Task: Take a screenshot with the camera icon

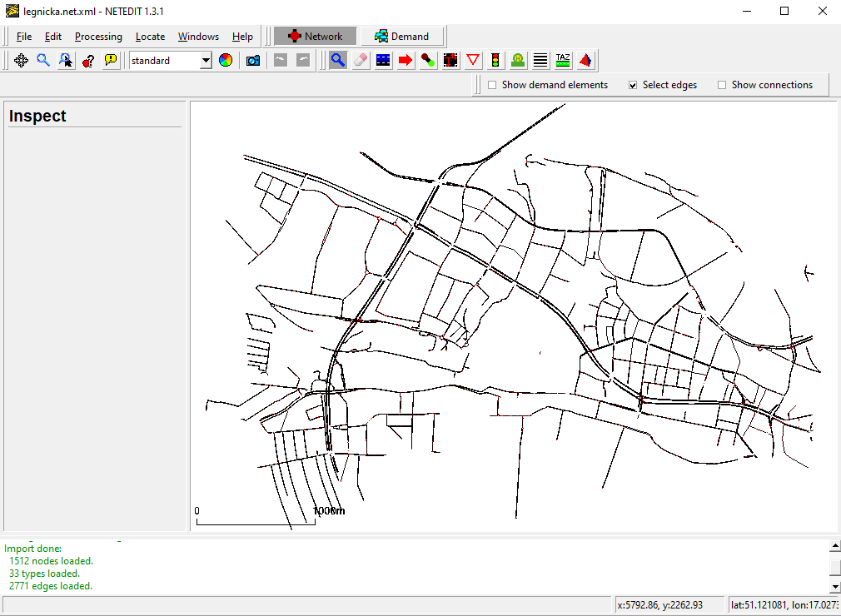Action: click(253, 60)
